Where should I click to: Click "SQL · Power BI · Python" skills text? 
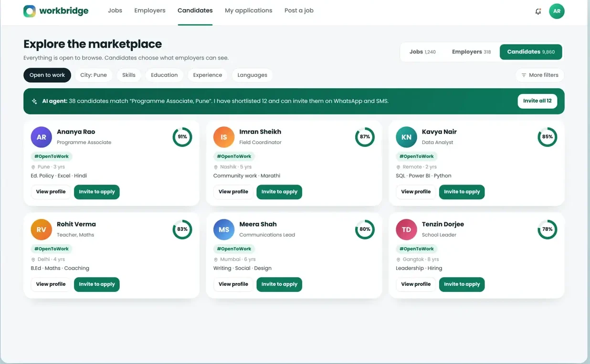(x=423, y=176)
